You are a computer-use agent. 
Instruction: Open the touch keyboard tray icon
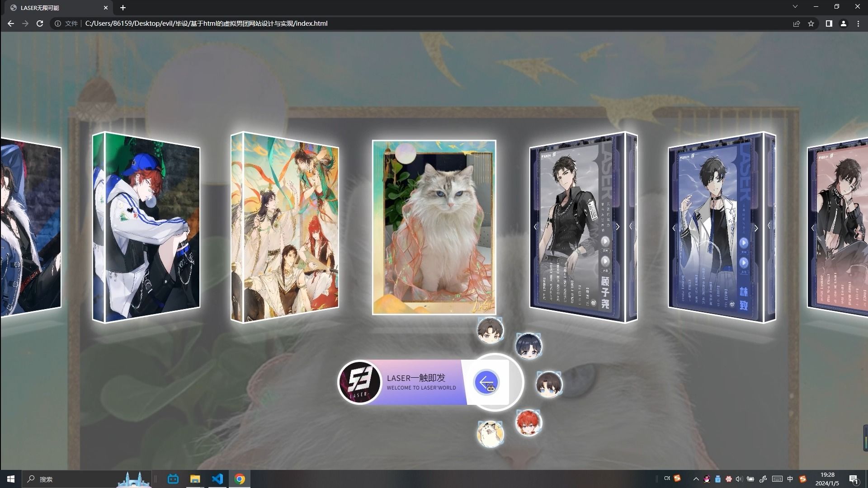click(778, 479)
